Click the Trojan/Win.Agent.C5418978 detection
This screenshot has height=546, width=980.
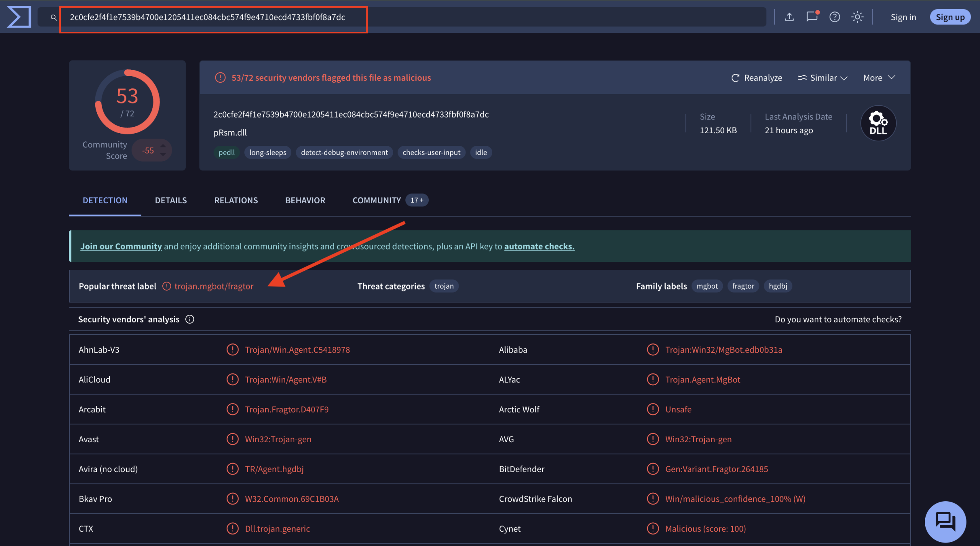point(297,350)
